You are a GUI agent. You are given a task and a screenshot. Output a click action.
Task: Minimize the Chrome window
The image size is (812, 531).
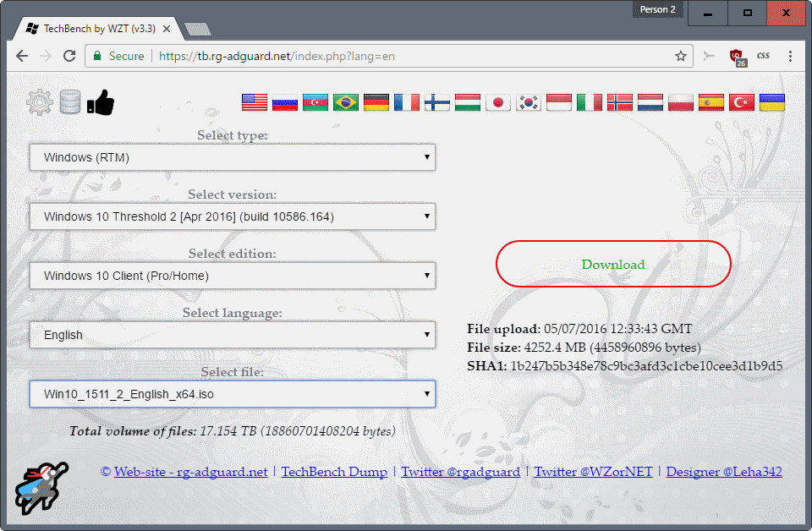tap(707, 13)
